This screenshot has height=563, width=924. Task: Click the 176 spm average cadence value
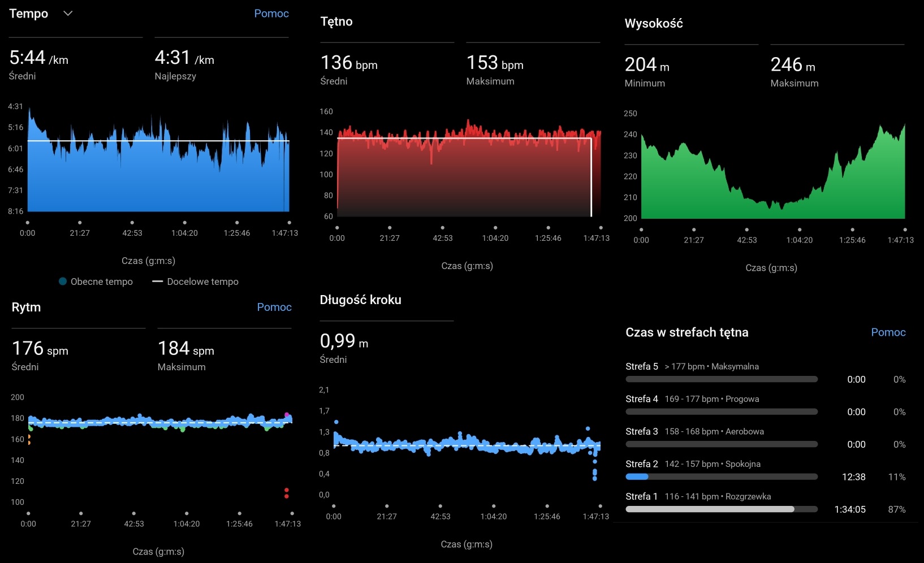tap(40, 349)
